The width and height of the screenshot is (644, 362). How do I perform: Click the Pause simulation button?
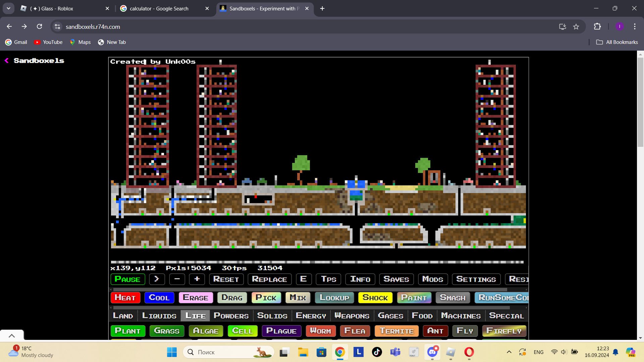pyautogui.click(x=127, y=279)
